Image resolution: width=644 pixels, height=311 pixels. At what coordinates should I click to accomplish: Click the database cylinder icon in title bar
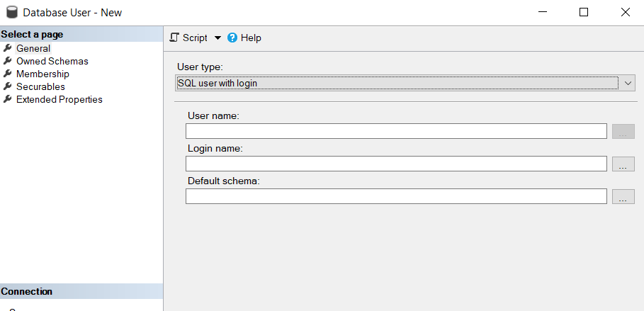point(12,12)
